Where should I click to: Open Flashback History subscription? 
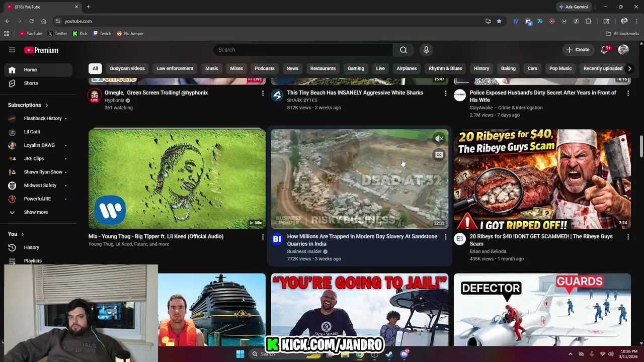click(38, 119)
